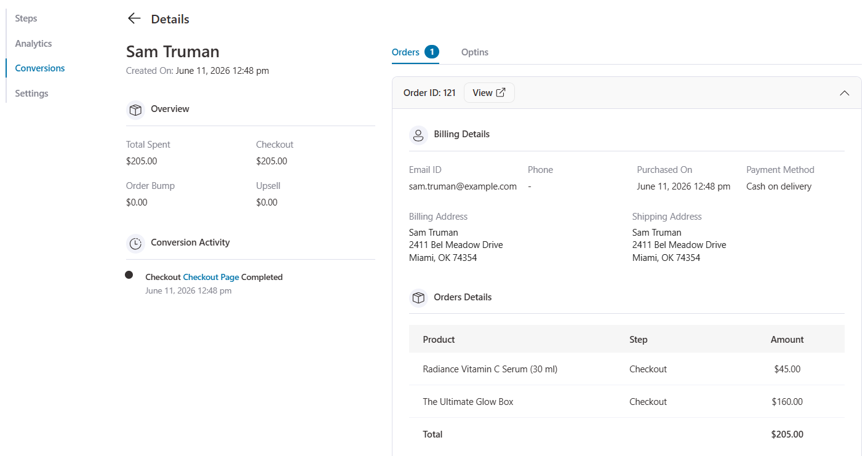Click the Overview heading text

pos(170,109)
